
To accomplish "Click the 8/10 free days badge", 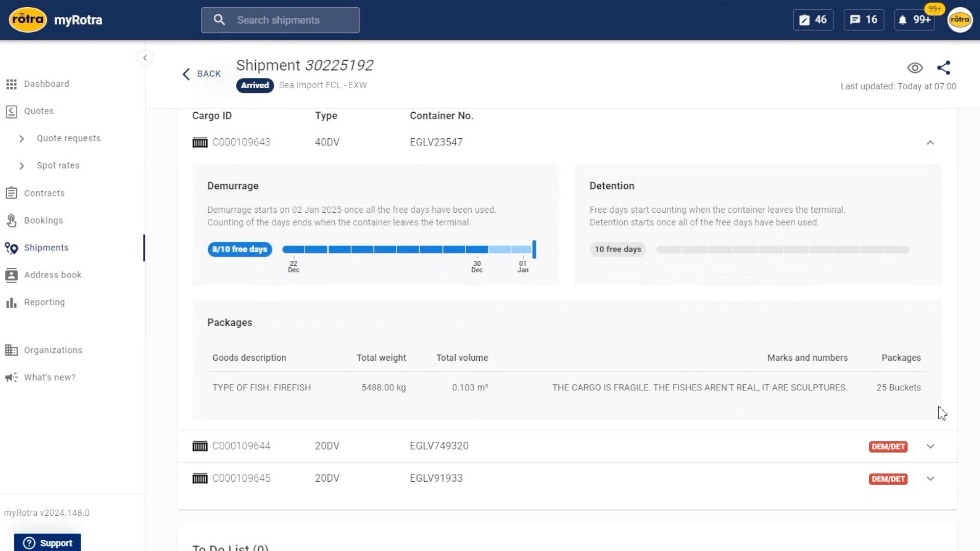I will click(x=240, y=249).
